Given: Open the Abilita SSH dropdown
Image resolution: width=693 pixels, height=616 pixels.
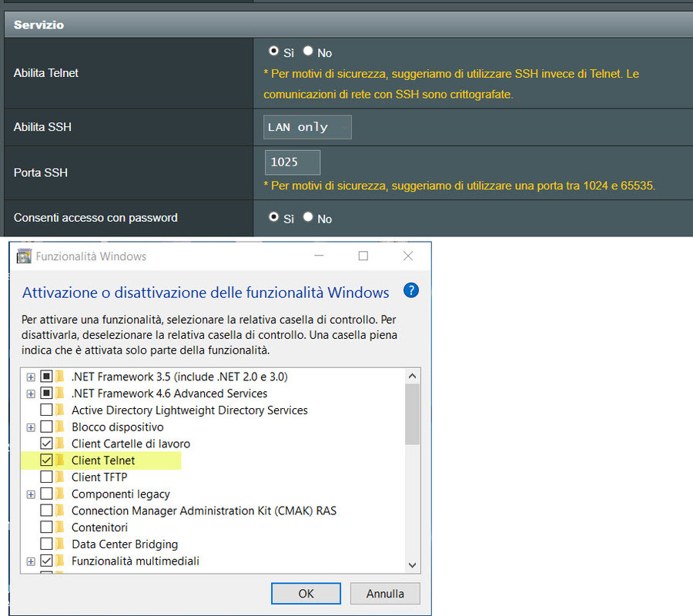Looking at the screenshot, I should [307, 127].
